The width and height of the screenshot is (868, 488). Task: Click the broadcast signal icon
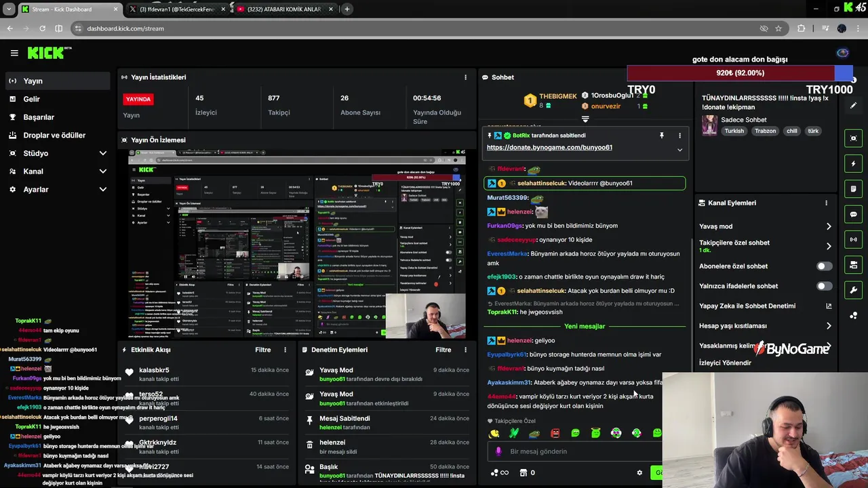click(853, 239)
